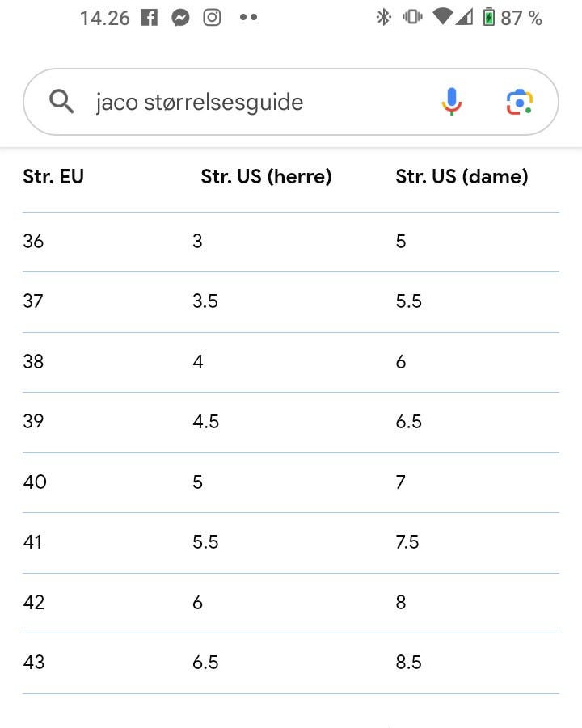Select the 'Str. US (herre)' column header
The width and height of the screenshot is (582, 728).
[x=266, y=176]
